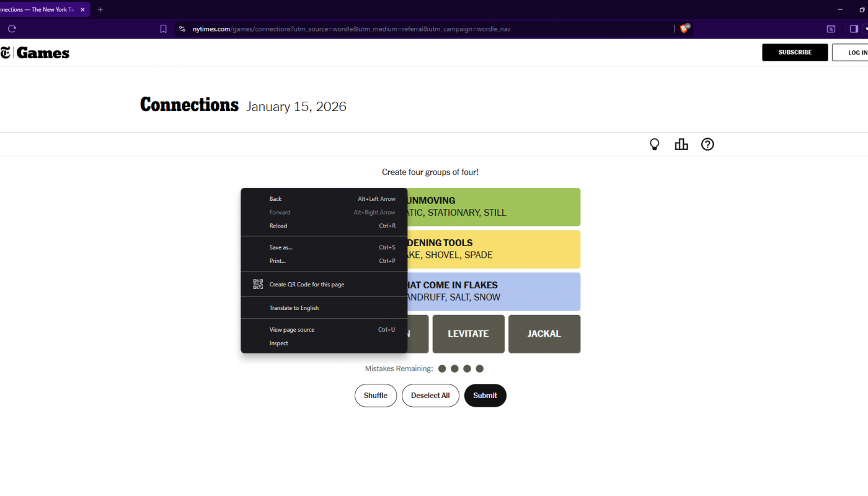Image resolution: width=868 pixels, height=496 pixels.
Task: Toggle the browser sidebar panel icon
Action: pyautogui.click(x=854, y=29)
